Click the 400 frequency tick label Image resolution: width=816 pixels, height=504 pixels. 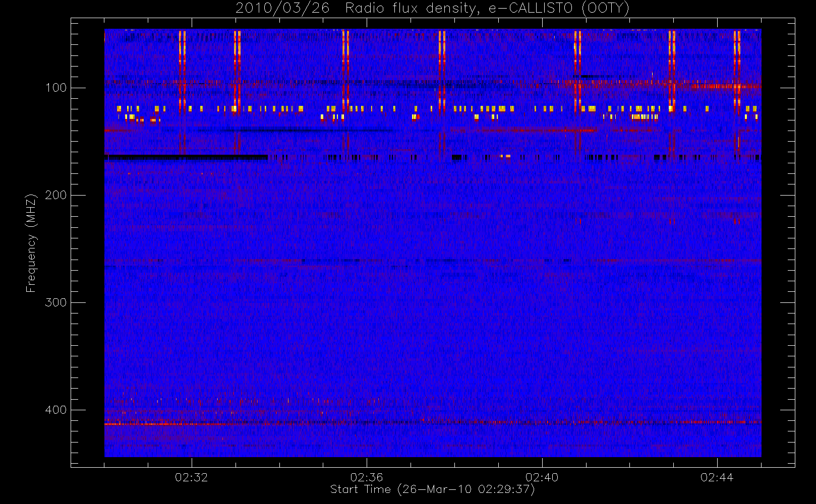[x=55, y=410]
